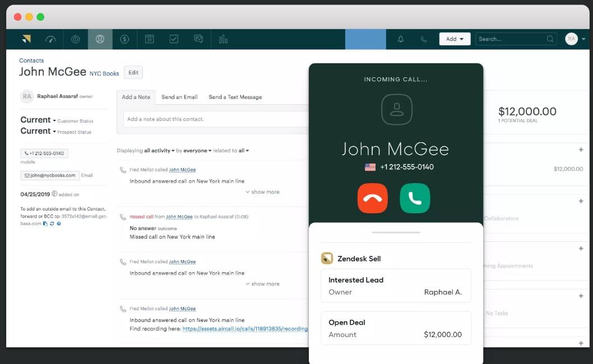
Task: Click the Zendesk Sell logo icon in navbar
Action: [26, 39]
